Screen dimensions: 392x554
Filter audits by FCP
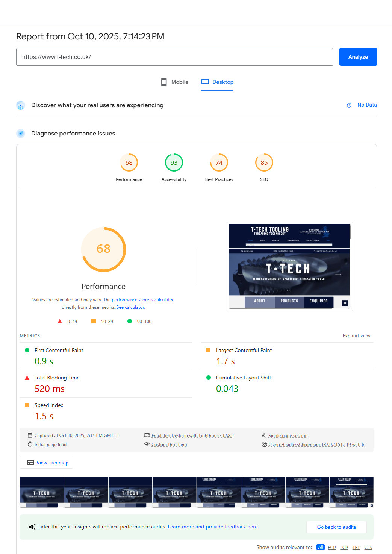click(x=331, y=547)
